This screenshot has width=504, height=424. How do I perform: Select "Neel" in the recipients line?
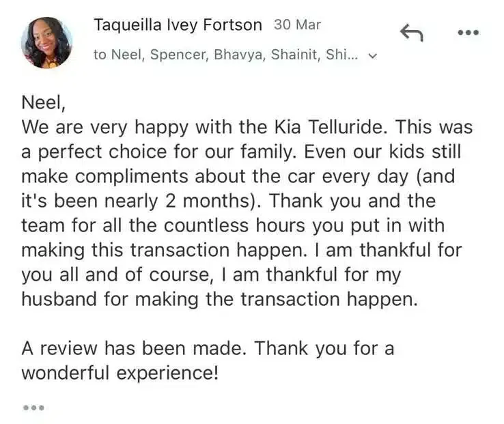click(x=124, y=55)
